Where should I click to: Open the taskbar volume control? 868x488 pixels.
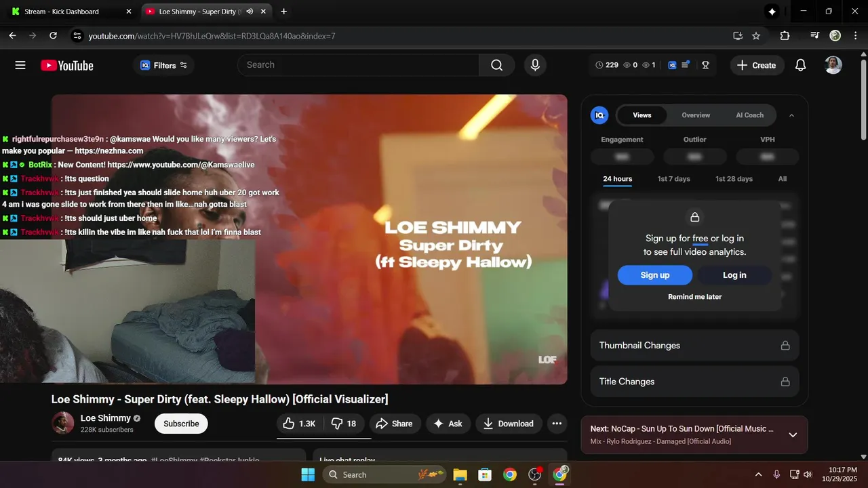click(x=807, y=474)
